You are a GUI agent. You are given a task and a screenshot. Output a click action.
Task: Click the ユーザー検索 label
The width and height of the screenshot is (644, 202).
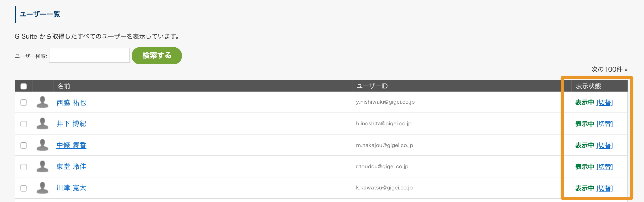[31, 56]
